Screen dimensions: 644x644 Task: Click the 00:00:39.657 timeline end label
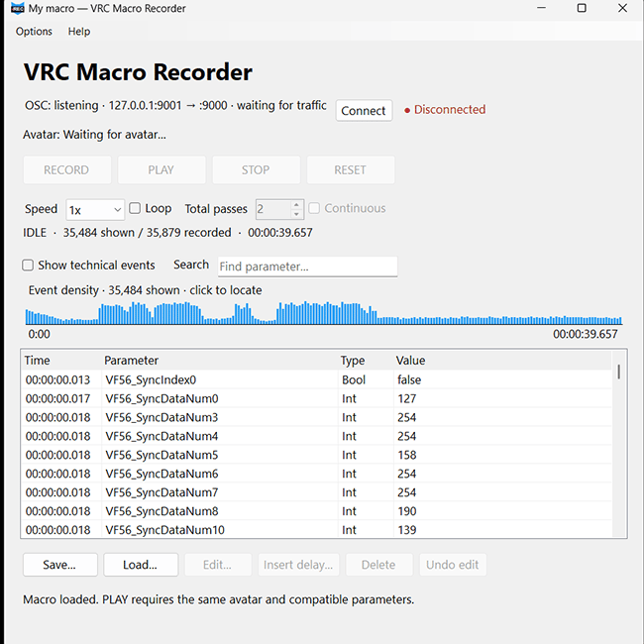tap(585, 334)
